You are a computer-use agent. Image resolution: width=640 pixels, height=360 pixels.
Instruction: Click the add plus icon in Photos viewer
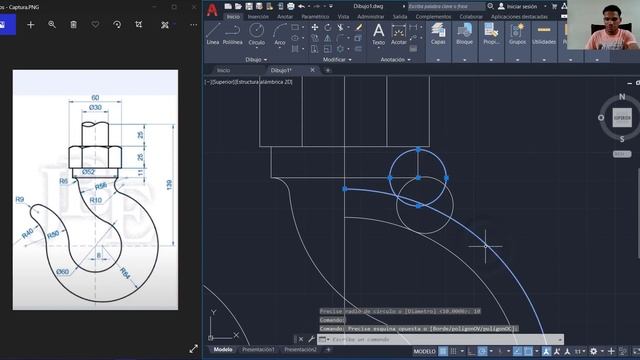(30, 24)
